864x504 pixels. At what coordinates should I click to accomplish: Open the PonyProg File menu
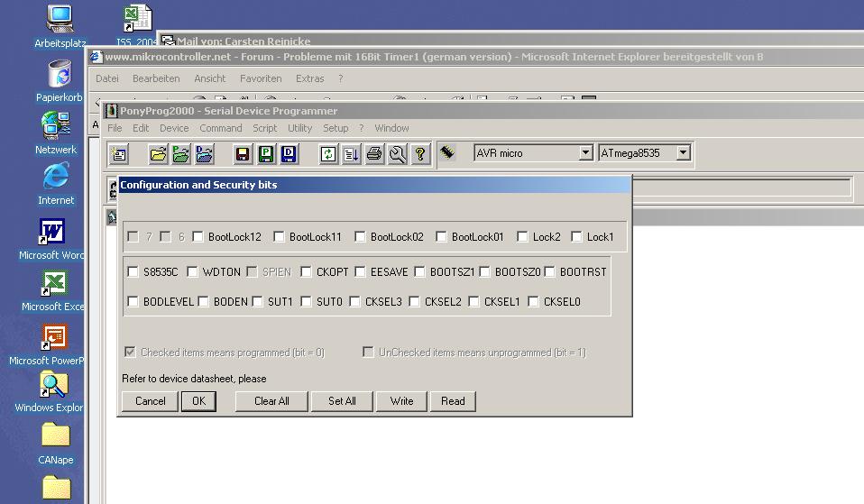[x=115, y=128]
